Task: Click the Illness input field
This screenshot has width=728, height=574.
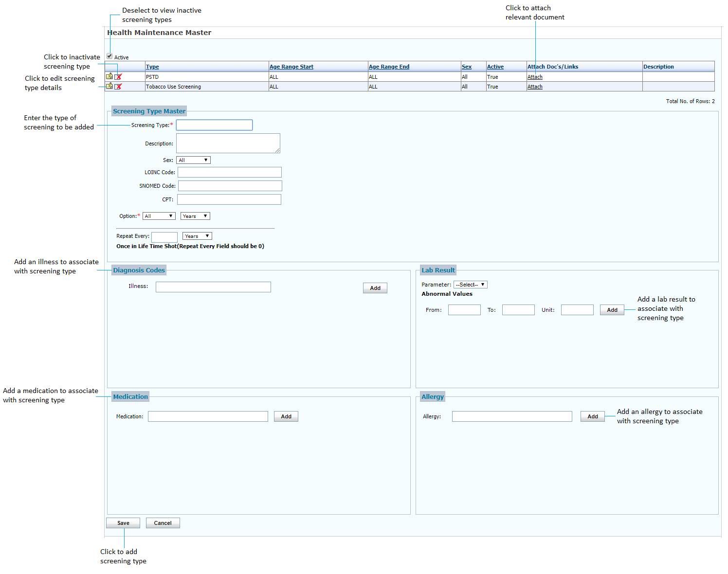Action: [213, 287]
